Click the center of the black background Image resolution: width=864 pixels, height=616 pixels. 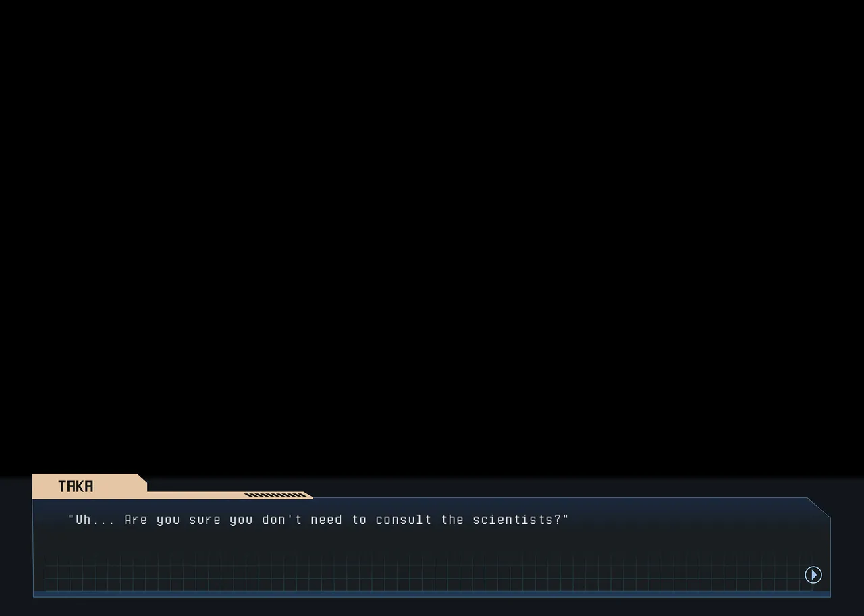pos(432,236)
